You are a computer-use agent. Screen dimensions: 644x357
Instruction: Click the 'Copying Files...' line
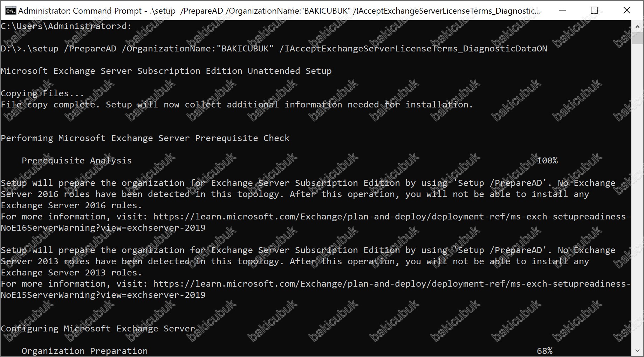click(x=42, y=93)
